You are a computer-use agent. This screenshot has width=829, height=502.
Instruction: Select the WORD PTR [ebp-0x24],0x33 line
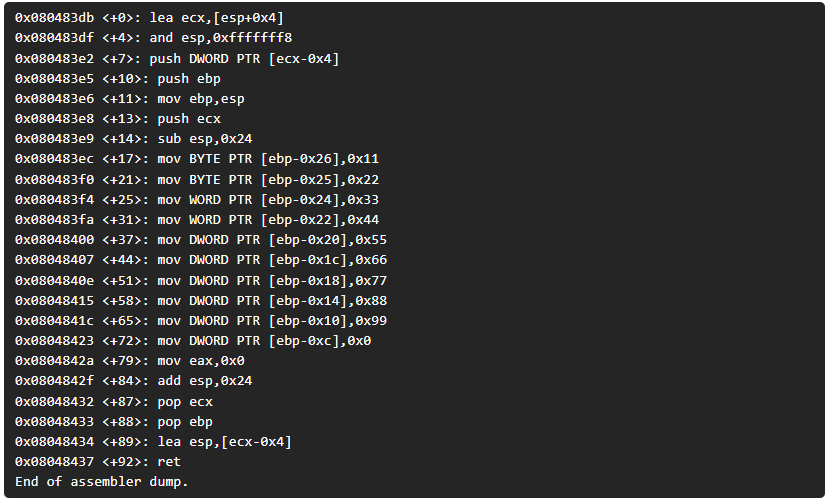click(197, 200)
